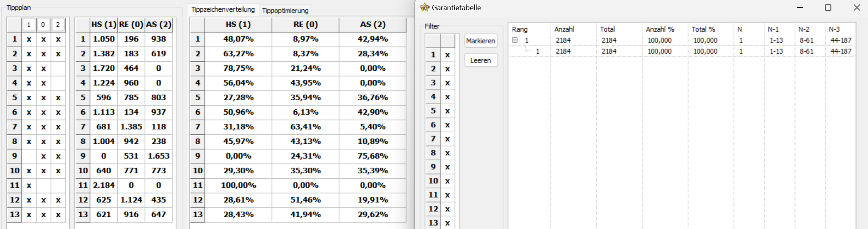
Task: Collapse the Rang 1 tree node
Action: pyautogui.click(x=515, y=40)
